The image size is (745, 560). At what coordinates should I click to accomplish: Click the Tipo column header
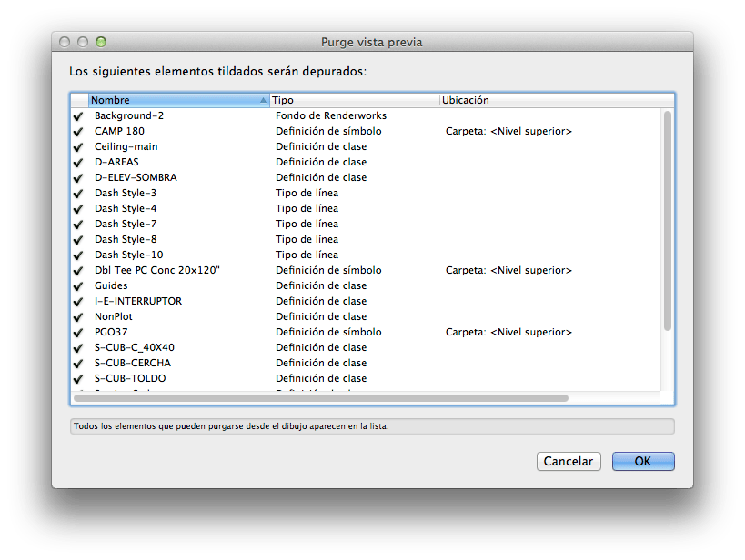354,100
